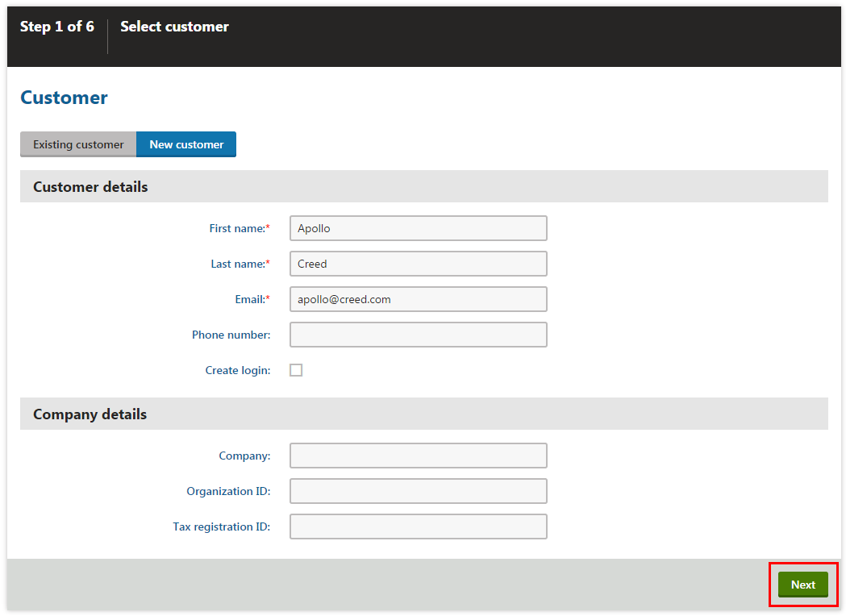846x616 pixels.
Task: Click the "Step 1 of 6" header text
Action: (57, 27)
